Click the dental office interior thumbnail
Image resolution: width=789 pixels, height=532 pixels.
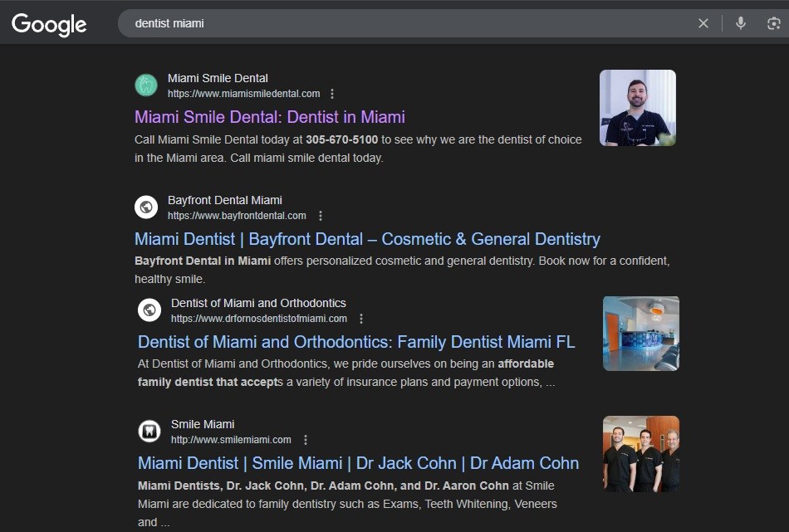pyautogui.click(x=641, y=334)
